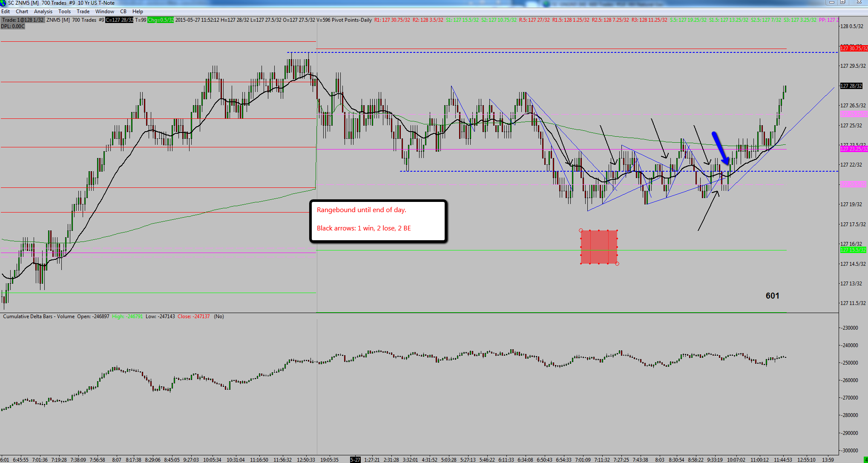Click the red 'Close: -247137' delta value

[x=193, y=316]
